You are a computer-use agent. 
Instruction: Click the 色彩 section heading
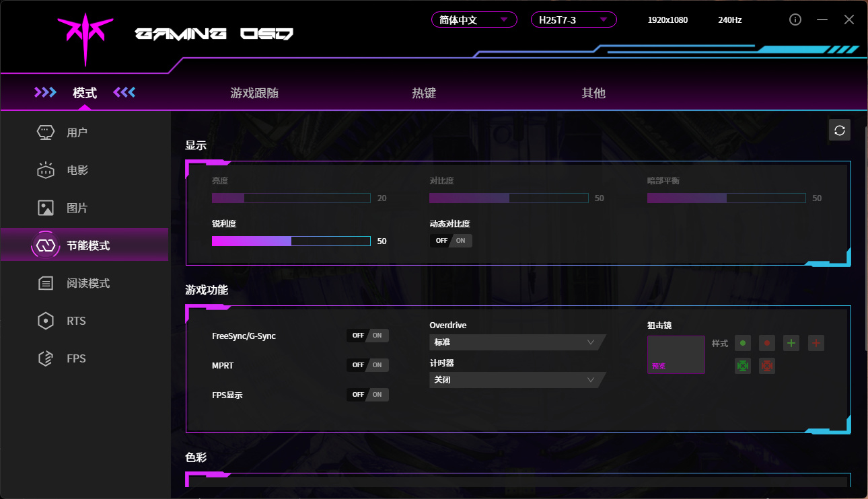(196, 457)
